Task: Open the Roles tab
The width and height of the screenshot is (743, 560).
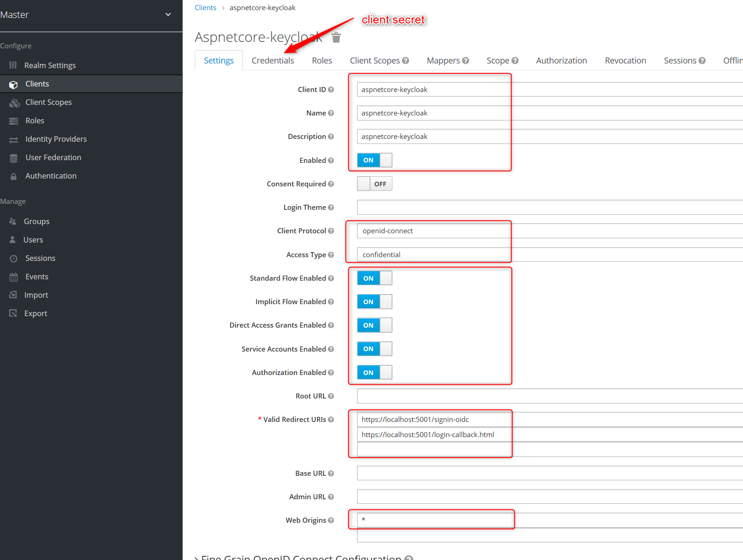Action: [322, 61]
